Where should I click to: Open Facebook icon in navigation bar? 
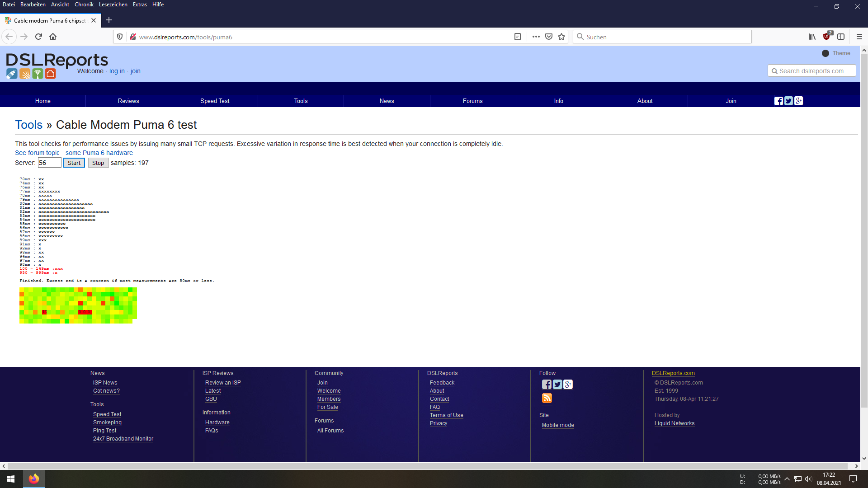[778, 101]
